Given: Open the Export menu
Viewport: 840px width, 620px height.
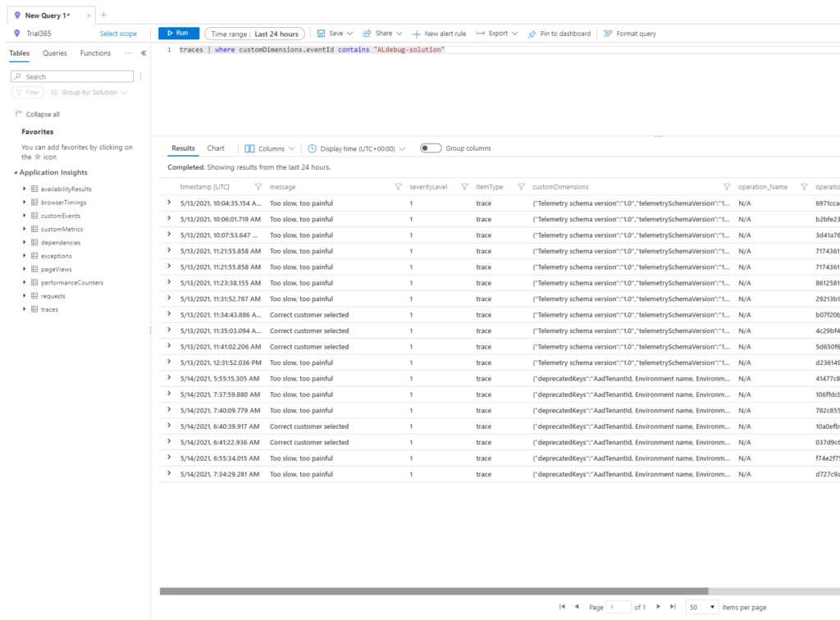Looking at the screenshot, I should (x=496, y=33).
